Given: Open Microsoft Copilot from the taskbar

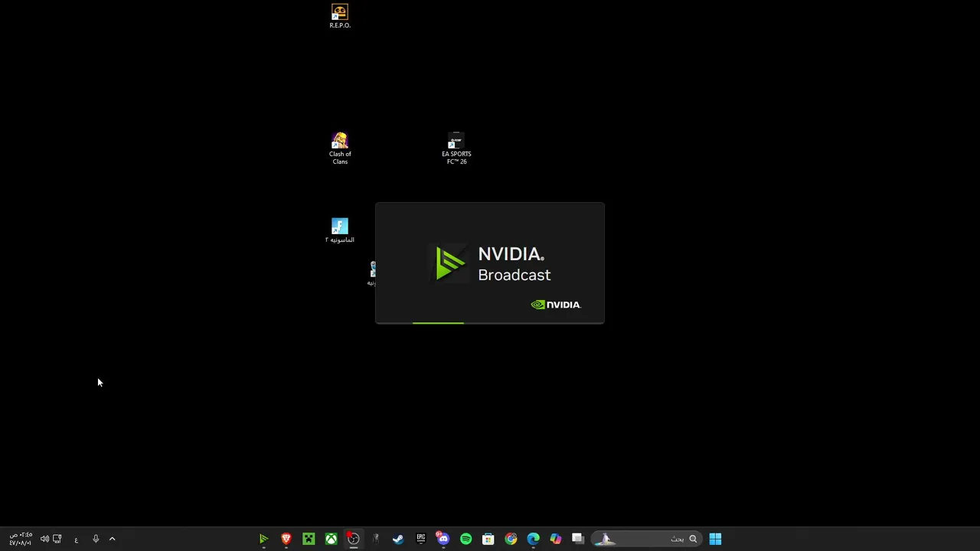Looking at the screenshot, I should click(555, 540).
